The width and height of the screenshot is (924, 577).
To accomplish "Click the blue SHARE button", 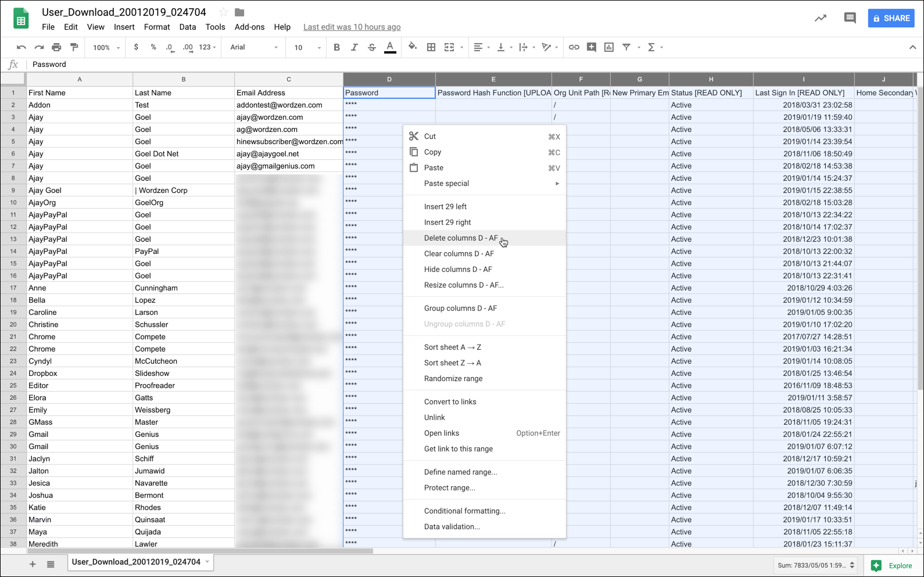I will tap(891, 18).
